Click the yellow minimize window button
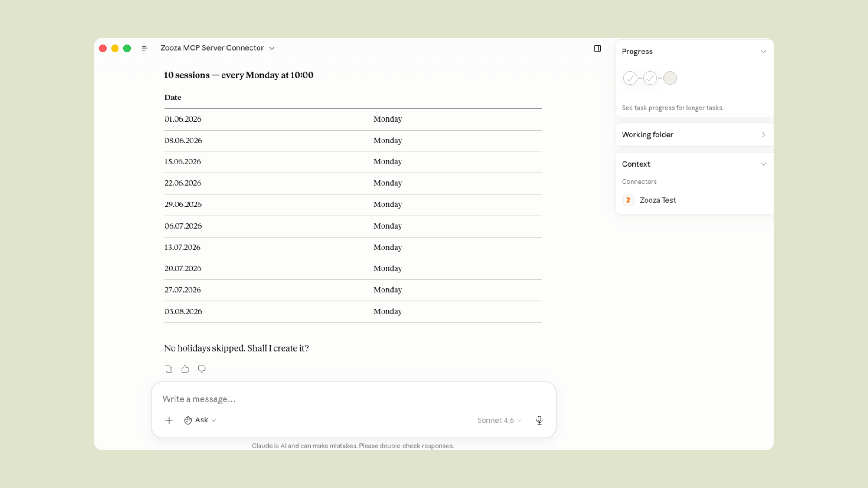The image size is (868, 488). (x=115, y=48)
